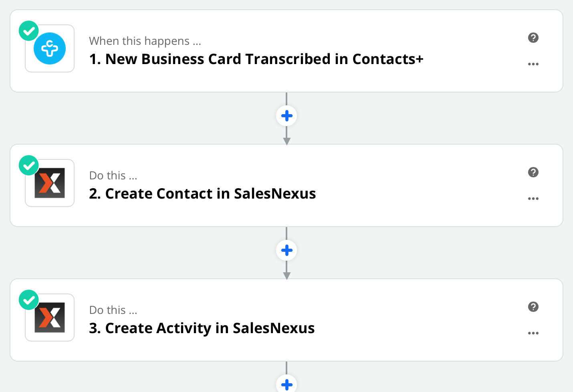Open help for the Create Activity step
The width and height of the screenshot is (573, 392).
coord(533,307)
